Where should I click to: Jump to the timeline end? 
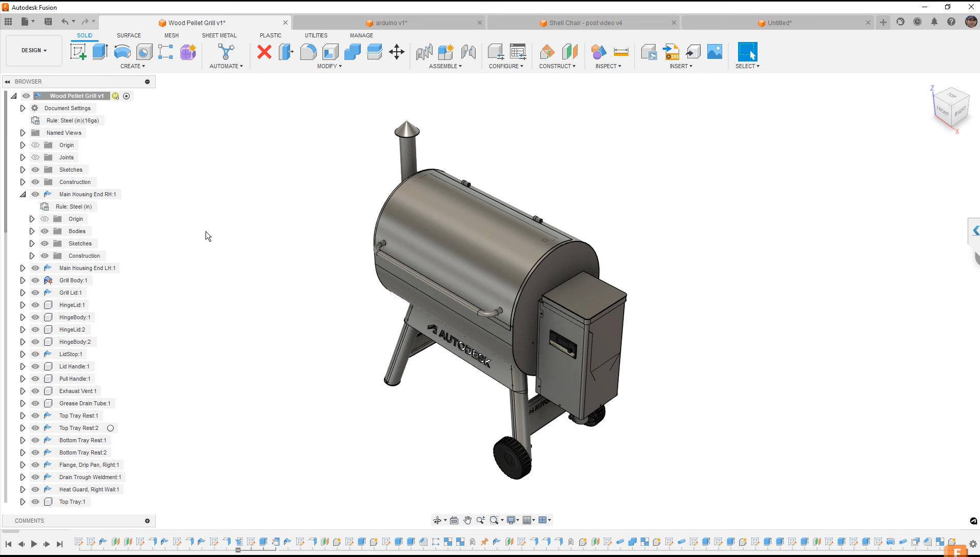(x=59, y=544)
